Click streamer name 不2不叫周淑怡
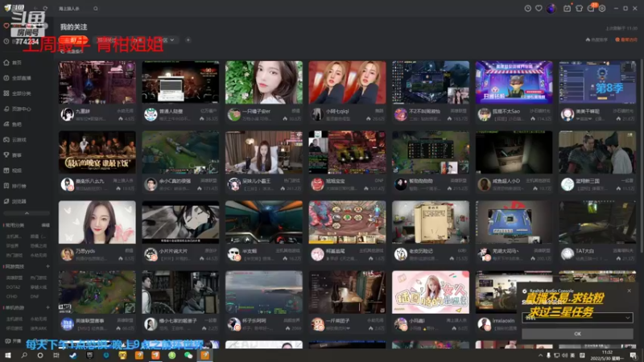The image size is (644, 362). point(423,111)
